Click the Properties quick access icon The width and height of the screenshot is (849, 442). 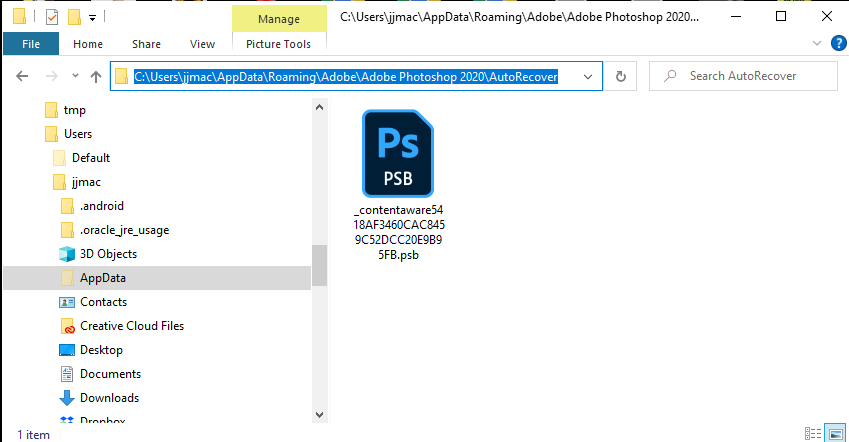tap(53, 17)
